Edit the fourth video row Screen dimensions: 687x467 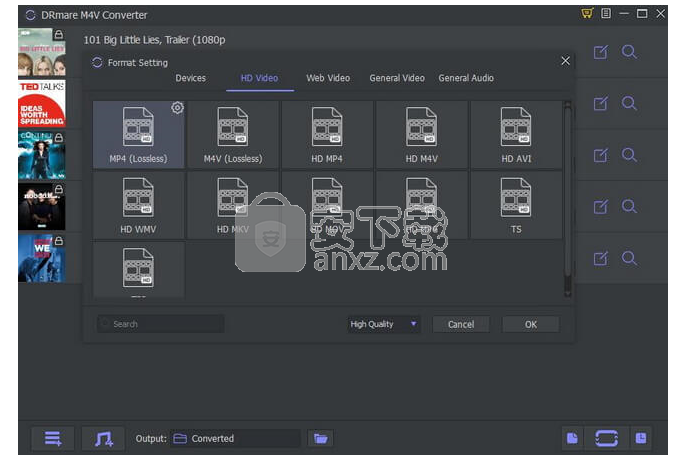click(x=601, y=207)
